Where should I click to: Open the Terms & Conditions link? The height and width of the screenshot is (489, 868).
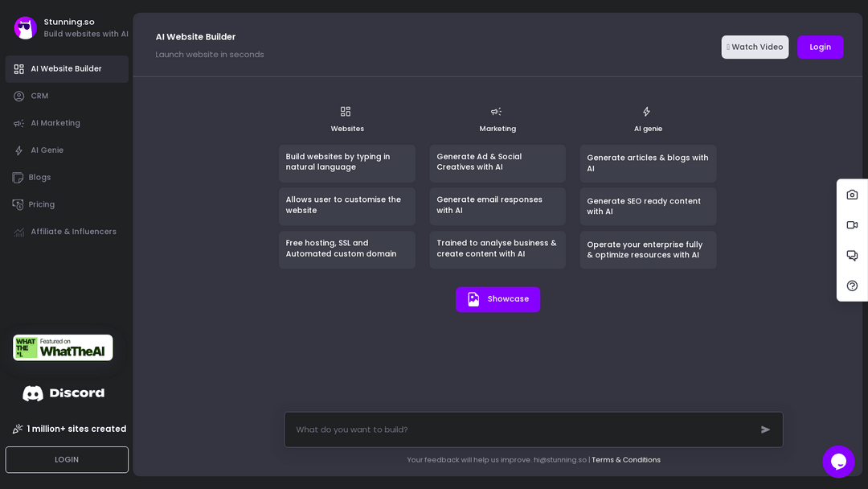tap(625, 460)
